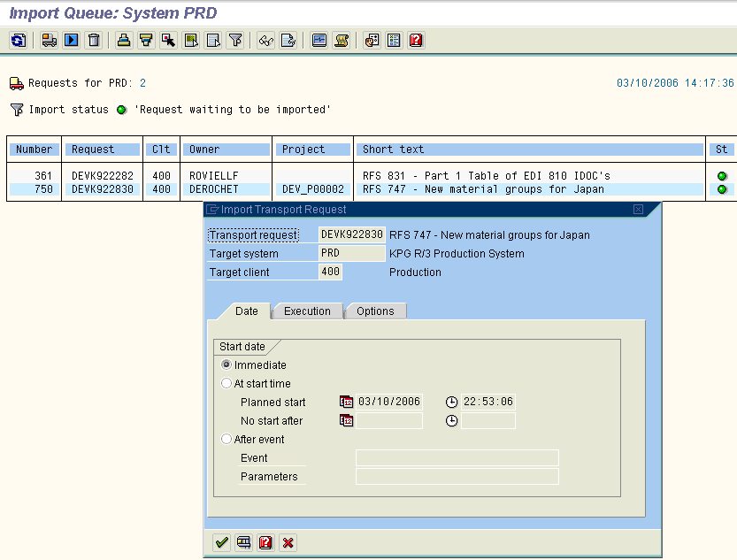Open help from the main toolbar
Viewport: 737px width, 560px height.
417,41
